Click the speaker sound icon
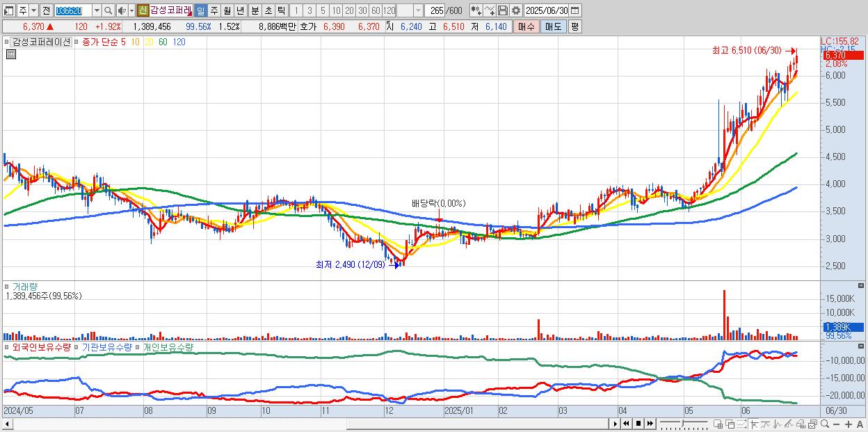868x432 pixels. [x=122, y=10]
